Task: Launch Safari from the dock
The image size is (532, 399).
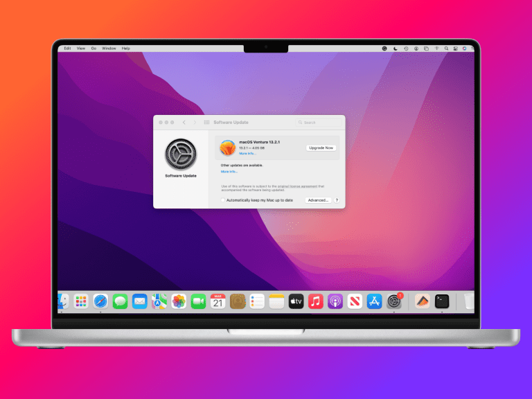Action: pyautogui.click(x=100, y=301)
